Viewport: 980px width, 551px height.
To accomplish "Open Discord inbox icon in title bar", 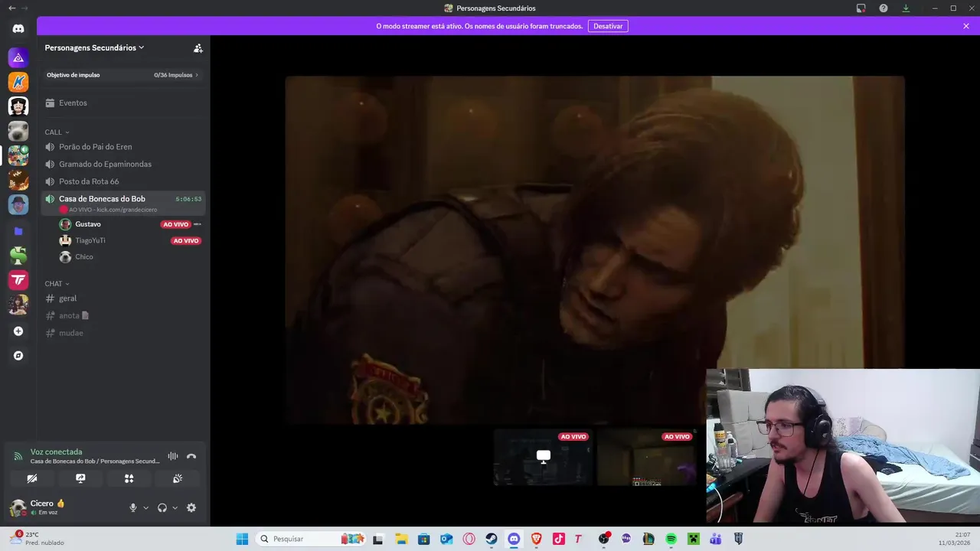I will [861, 8].
